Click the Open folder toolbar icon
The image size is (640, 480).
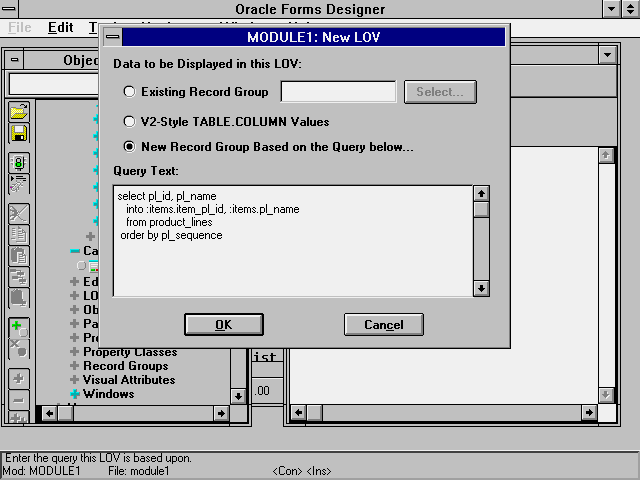coord(19,113)
